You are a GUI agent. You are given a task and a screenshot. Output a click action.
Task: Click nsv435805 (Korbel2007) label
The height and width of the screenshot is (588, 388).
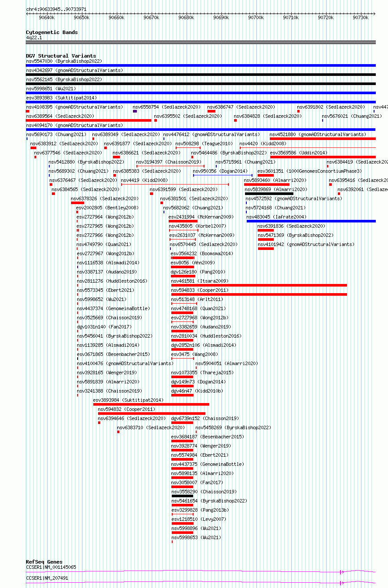pyautogui.click(x=197, y=226)
